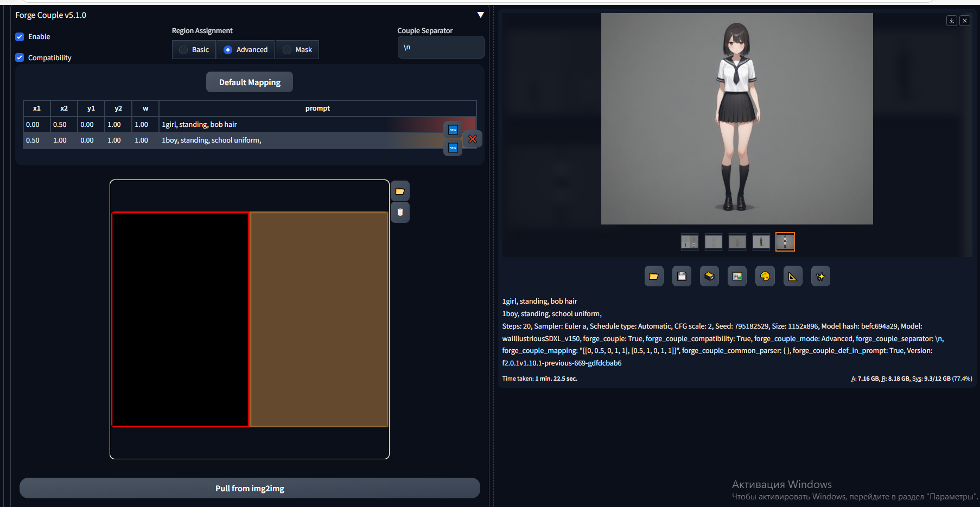This screenshot has height=507, width=980.
Task: Uncheck the Enable checkbox
Action: [20, 37]
